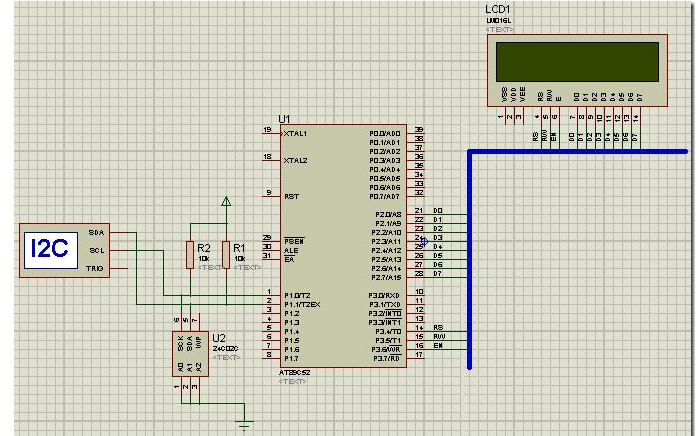The height and width of the screenshot is (436, 699).
Task: Click the P1.7 pin label
Action: pos(292,358)
